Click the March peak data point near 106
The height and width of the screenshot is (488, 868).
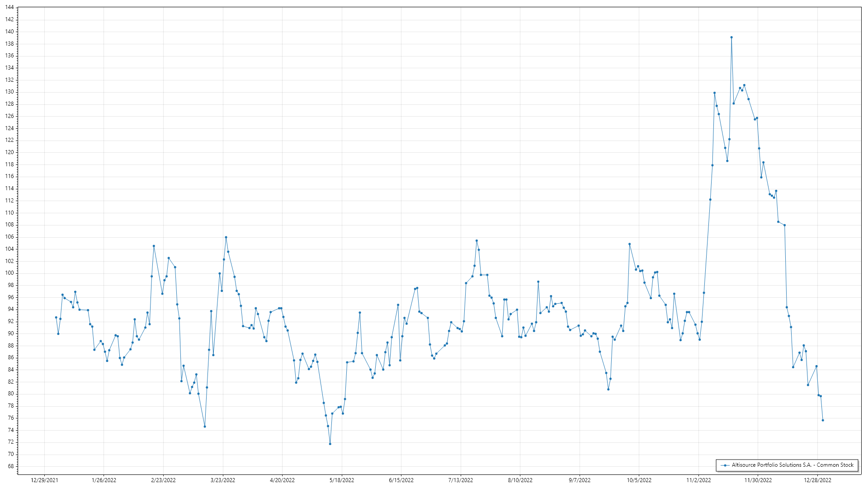pos(226,237)
